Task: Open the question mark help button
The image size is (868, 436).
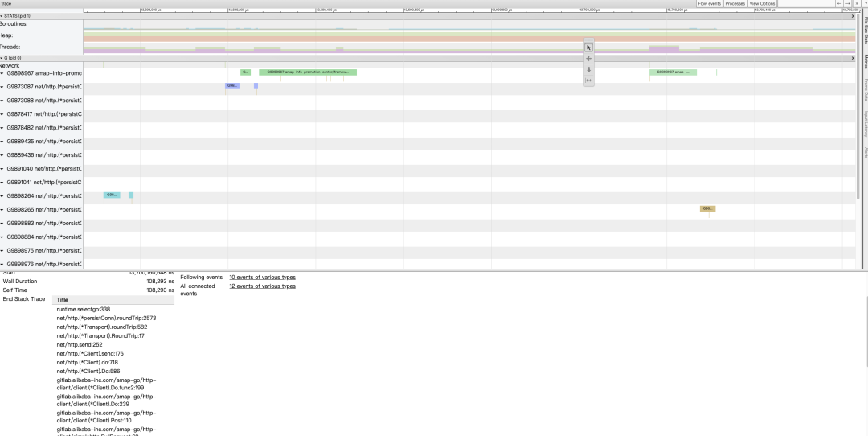Action: tap(864, 4)
